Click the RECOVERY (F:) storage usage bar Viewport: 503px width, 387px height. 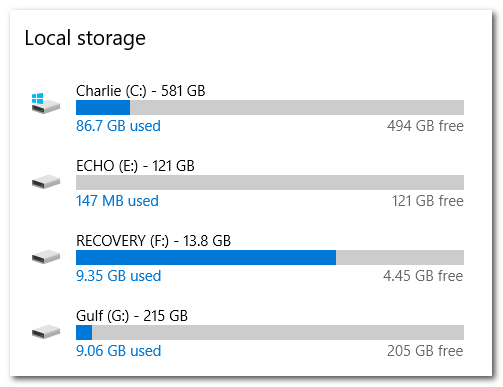pyautogui.click(x=270, y=257)
